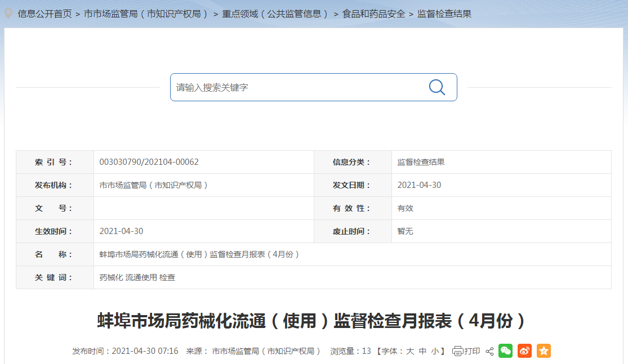The height and width of the screenshot is (364, 628).
Task: Set font size to 大
Action: [x=409, y=351]
